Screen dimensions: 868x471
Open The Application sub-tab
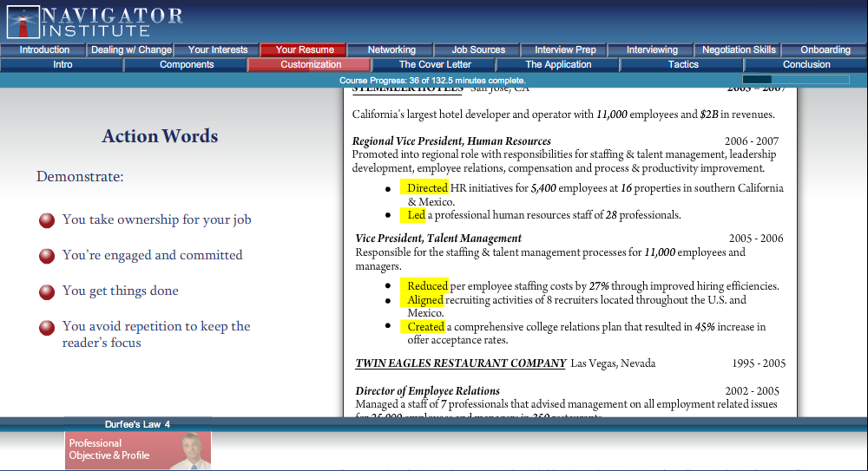click(558, 64)
